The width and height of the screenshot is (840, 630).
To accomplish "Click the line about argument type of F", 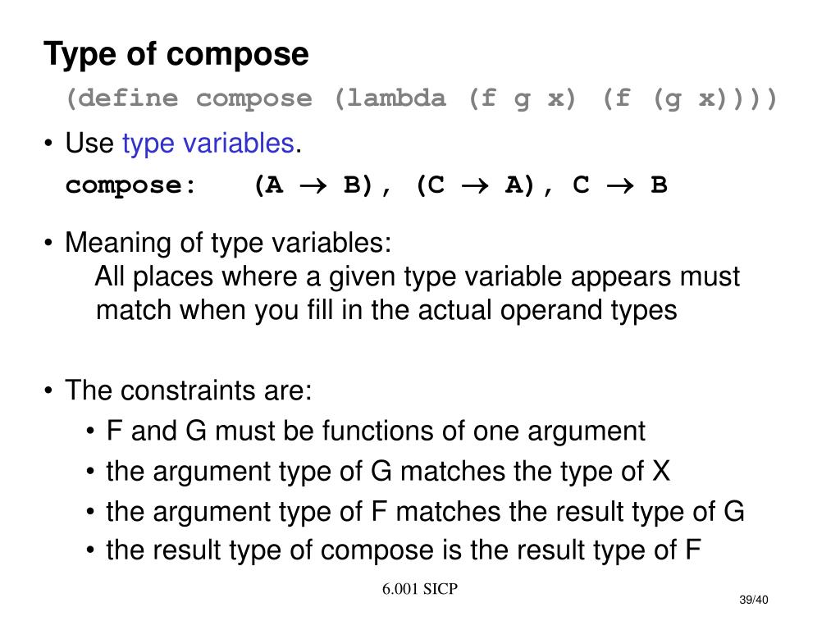I will [426, 511].
